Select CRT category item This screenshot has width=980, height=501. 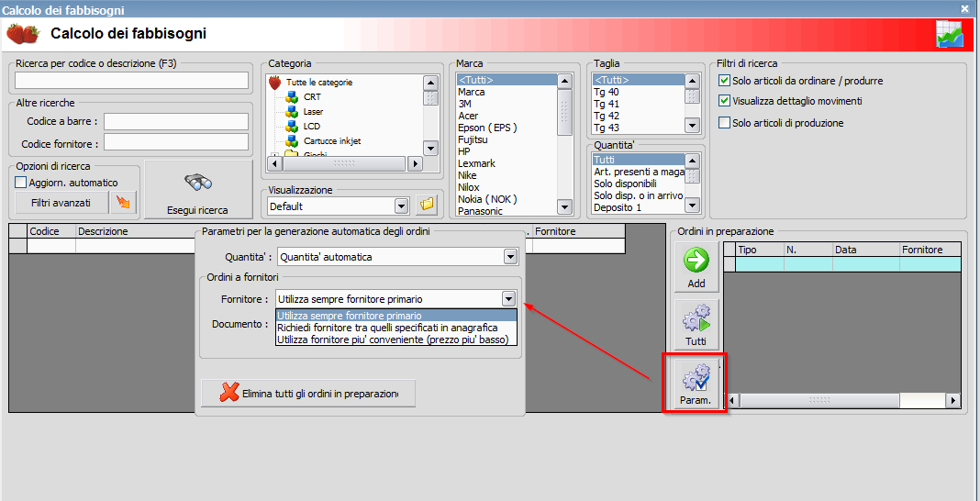pos(311,97)
